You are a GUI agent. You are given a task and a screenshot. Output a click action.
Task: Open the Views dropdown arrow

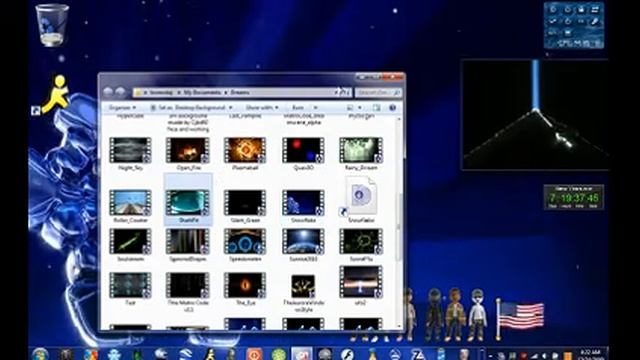point(360,108)
